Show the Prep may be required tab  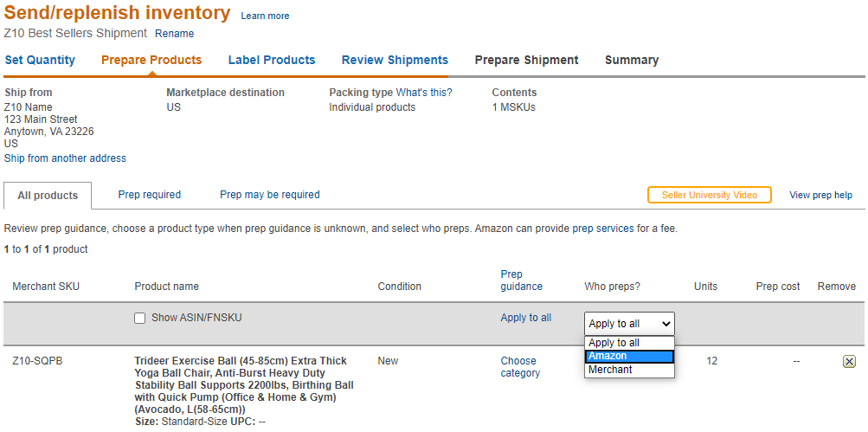pos(270,195)
